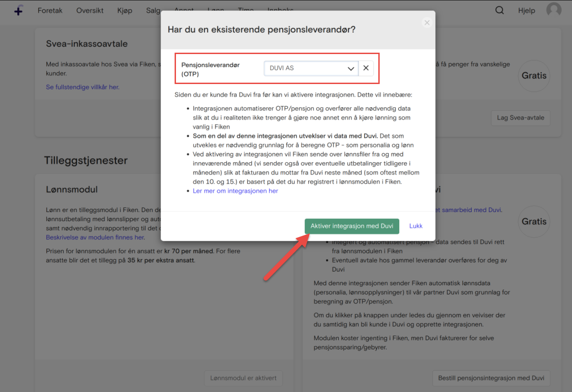Click Bestill pensjonsintegrasjon med Duvi button
572x392 pixels.
click(491, 378)
